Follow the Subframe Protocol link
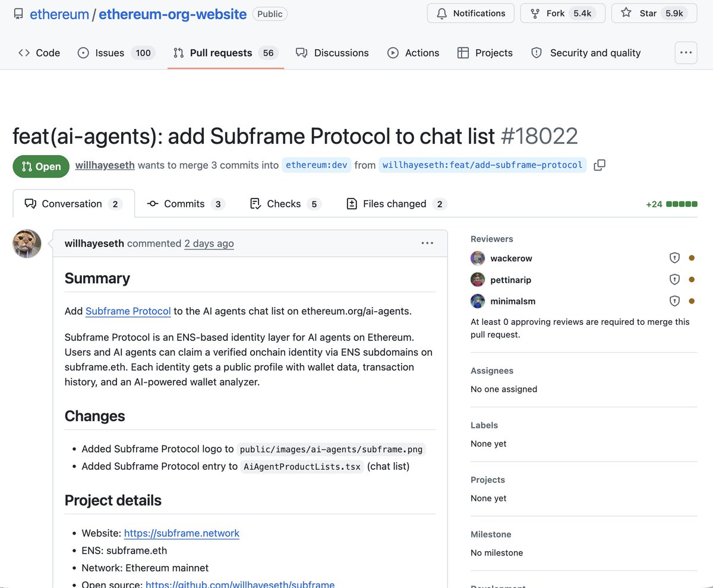The image size is (713, 588). click(128, 311)
